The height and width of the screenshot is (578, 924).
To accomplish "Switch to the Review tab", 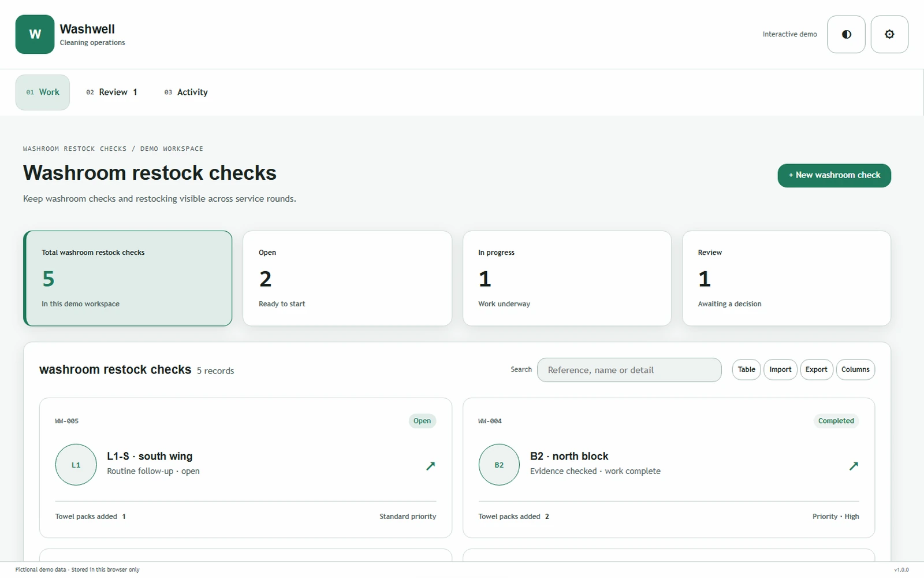I will click(112, 92).
